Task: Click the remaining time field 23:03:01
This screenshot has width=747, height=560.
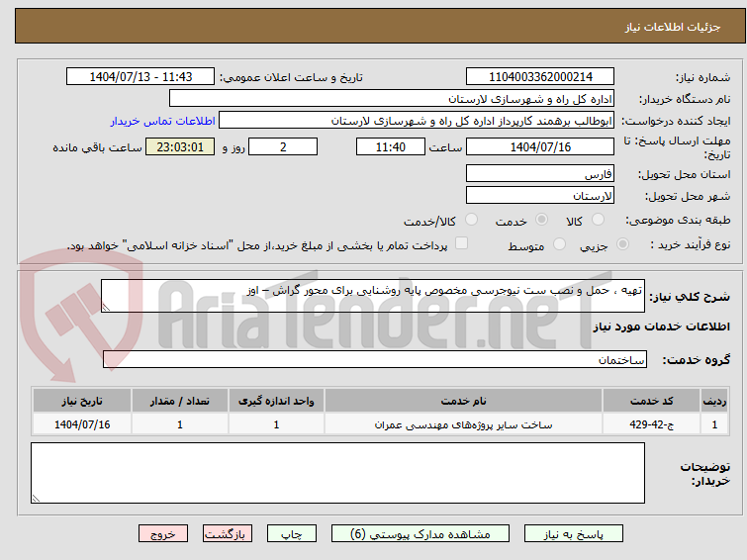Action: 180,146
